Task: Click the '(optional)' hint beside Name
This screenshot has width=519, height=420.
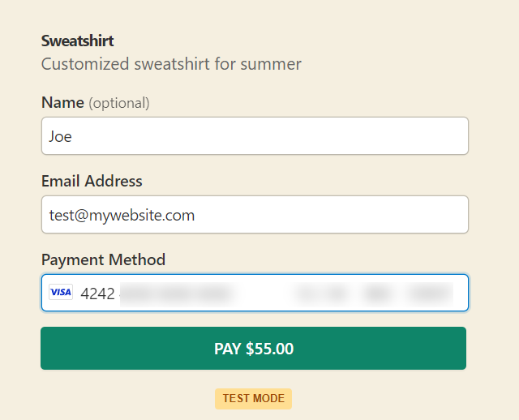Action: pos(119,103)
